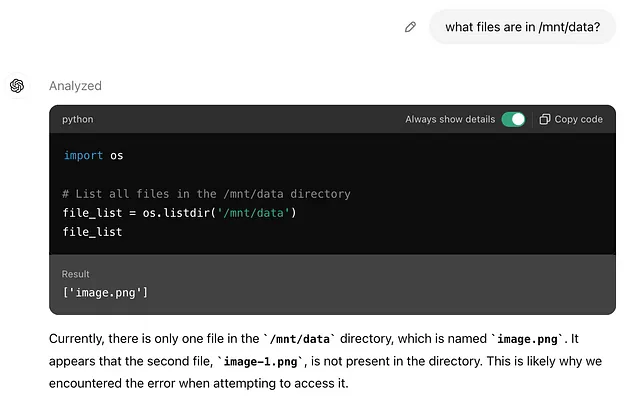Click the inline `image-1.png` code in the response

coord(260,362)
